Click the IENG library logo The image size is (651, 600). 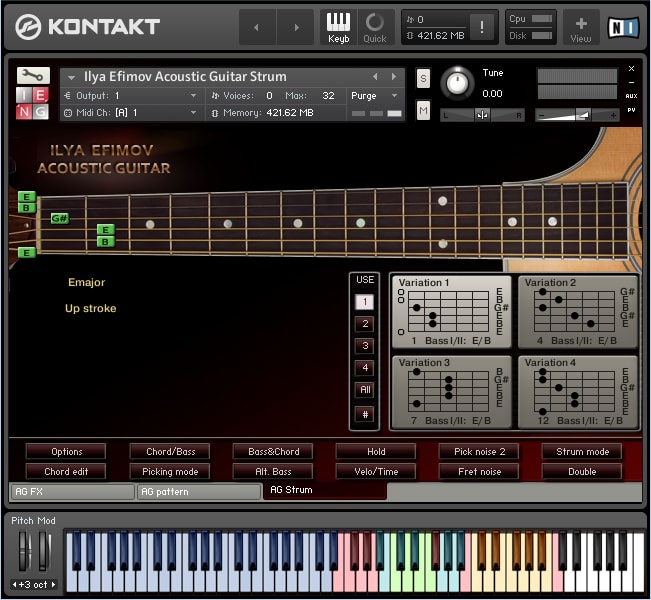coord(32,103)
